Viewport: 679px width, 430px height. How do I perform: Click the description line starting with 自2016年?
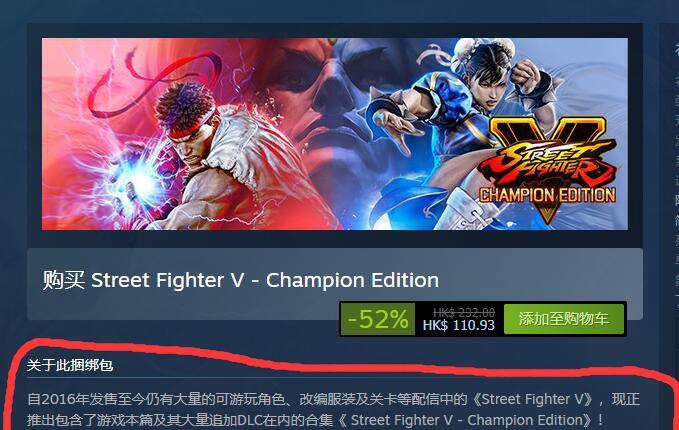tap(333, 399)
